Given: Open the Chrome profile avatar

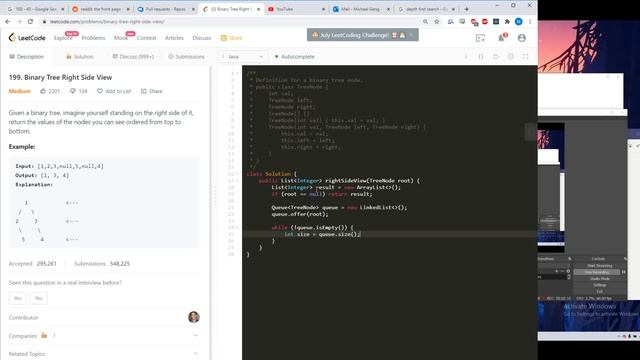Looking at the screenshot, I should (518, 21).
